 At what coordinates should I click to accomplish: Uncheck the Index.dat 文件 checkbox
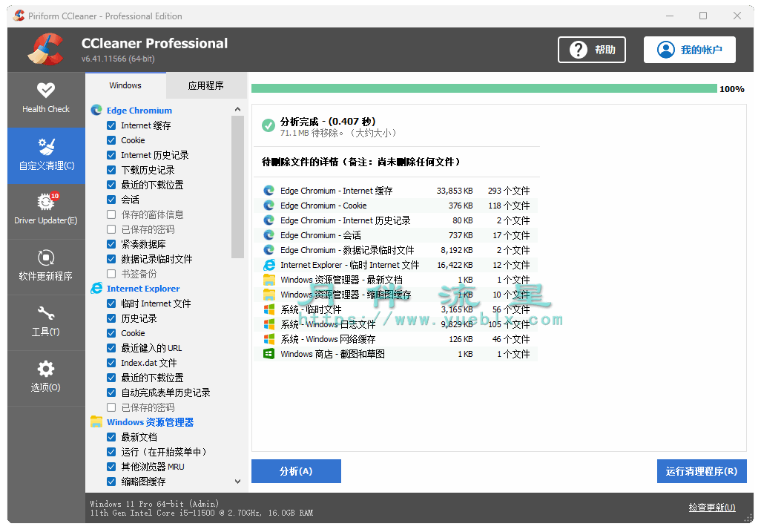(x=111, y=363)
